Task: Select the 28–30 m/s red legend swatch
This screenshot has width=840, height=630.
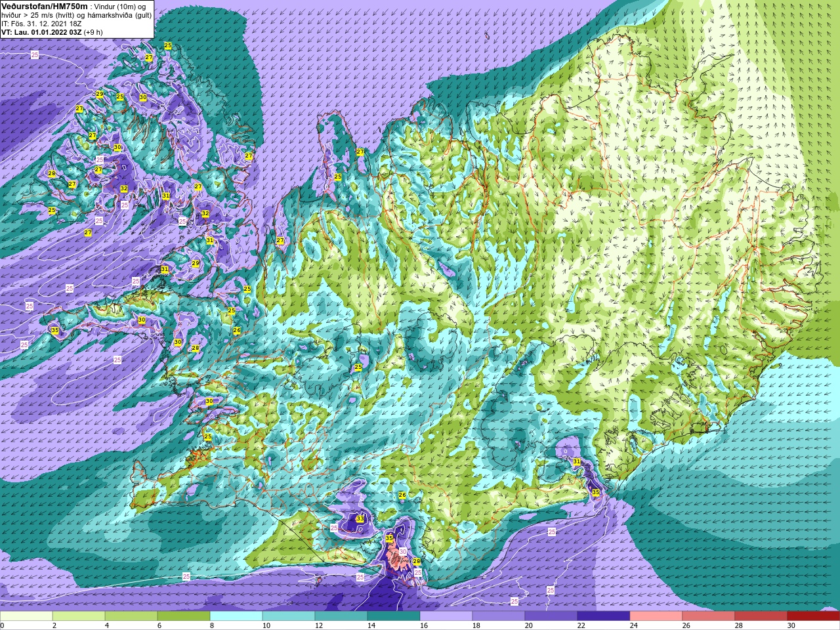Action: pos(761,616)
